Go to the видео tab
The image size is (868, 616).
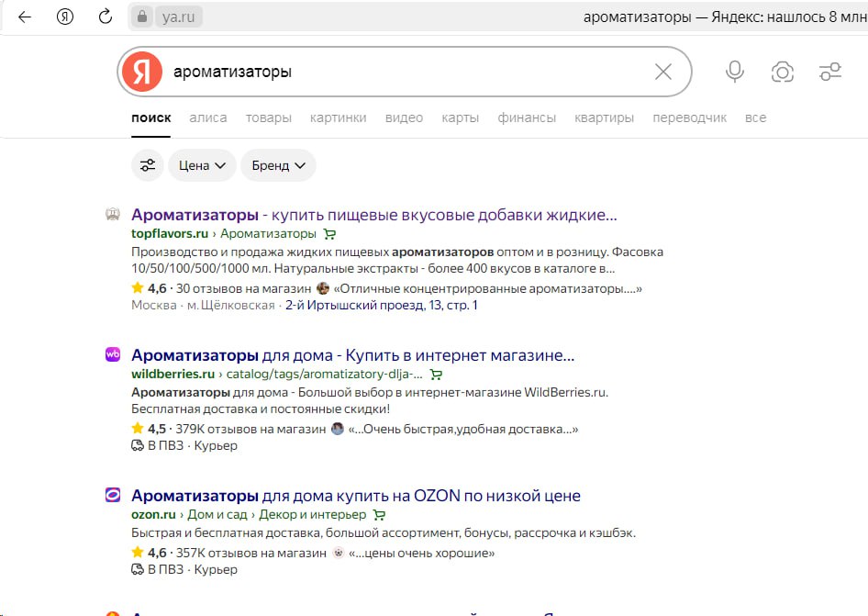click(404, 118)
